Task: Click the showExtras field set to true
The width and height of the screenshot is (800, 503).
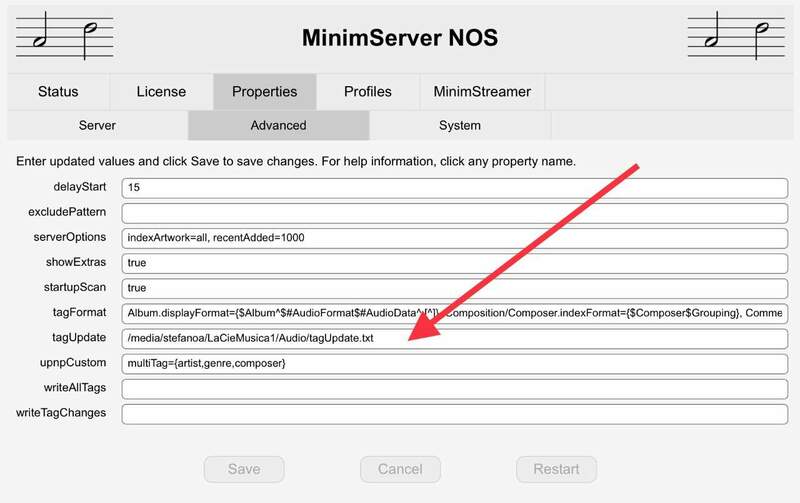Action: tap(455, 263)
